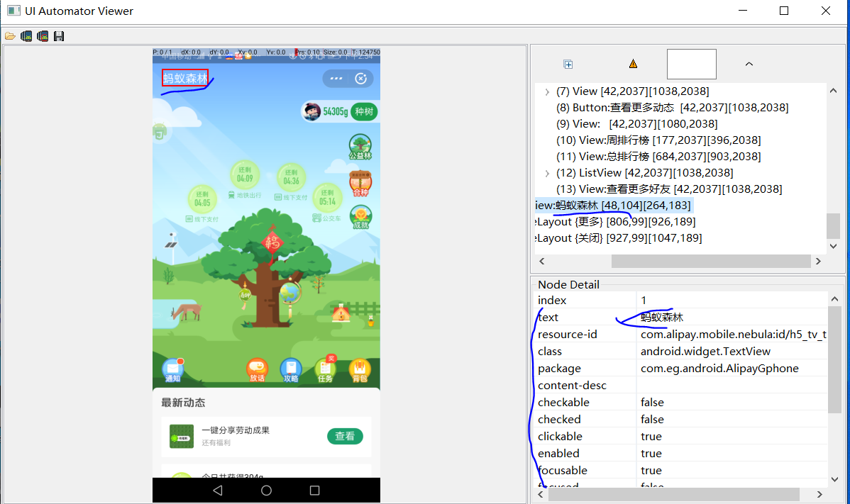Tap the 04:09 energy bubble
This screenshot has height=504, width=850.
245,175
